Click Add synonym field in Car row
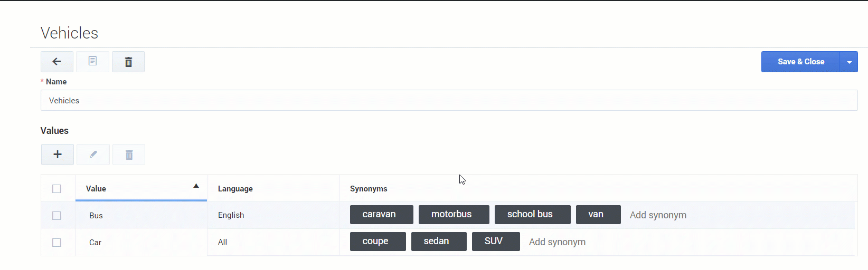868x270 pixels. (557, 242)
